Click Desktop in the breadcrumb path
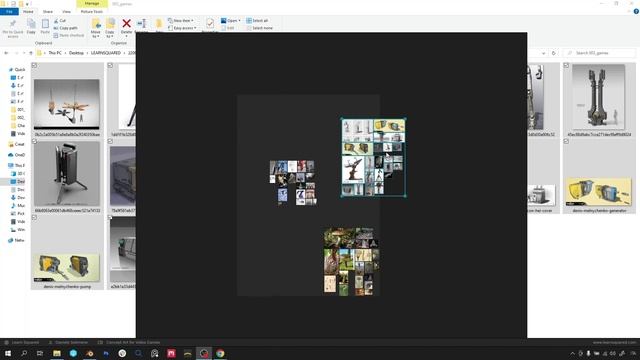Viewport: 640px width, 360px height. (x=76, y=53)
